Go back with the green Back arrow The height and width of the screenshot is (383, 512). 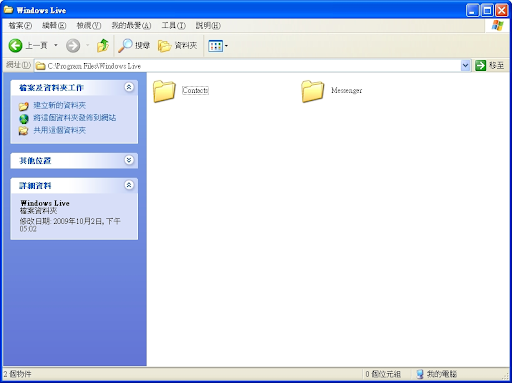pyautogui.click(x=15, y=46)
